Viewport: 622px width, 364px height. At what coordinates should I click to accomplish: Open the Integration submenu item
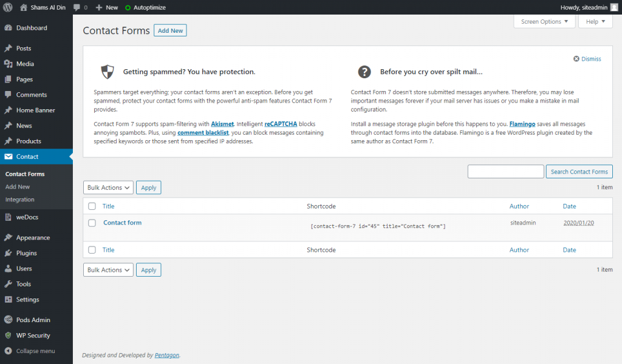pos(20,200)
